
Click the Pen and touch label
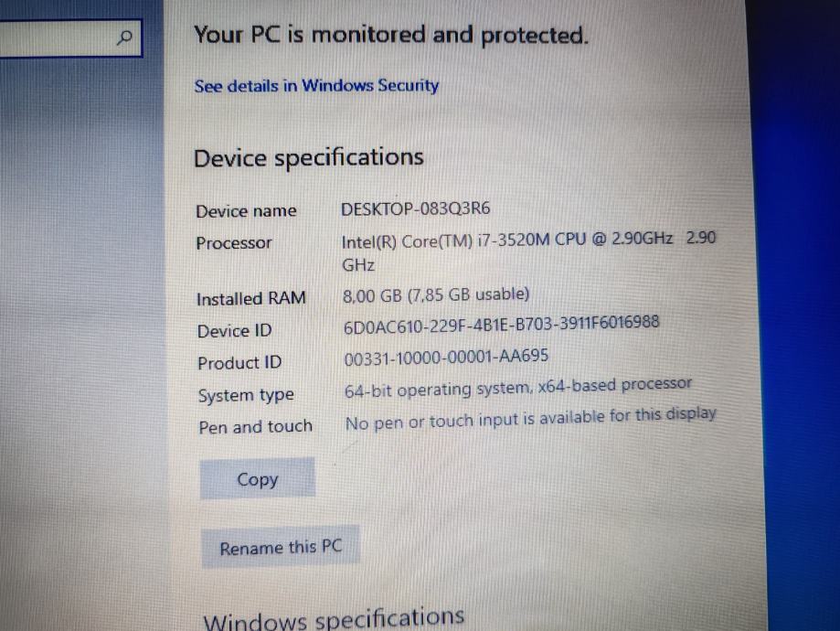pyautogui.click(x=256, y=427)
